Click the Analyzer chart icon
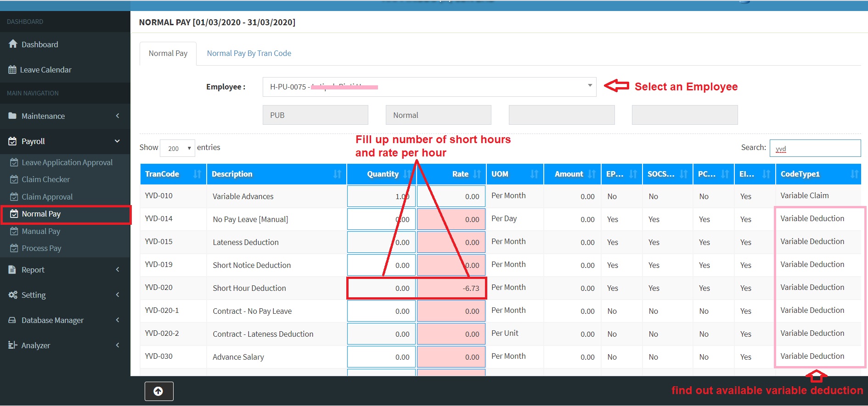The height and width of the screenshot is (406, 868). pos(12,345)
